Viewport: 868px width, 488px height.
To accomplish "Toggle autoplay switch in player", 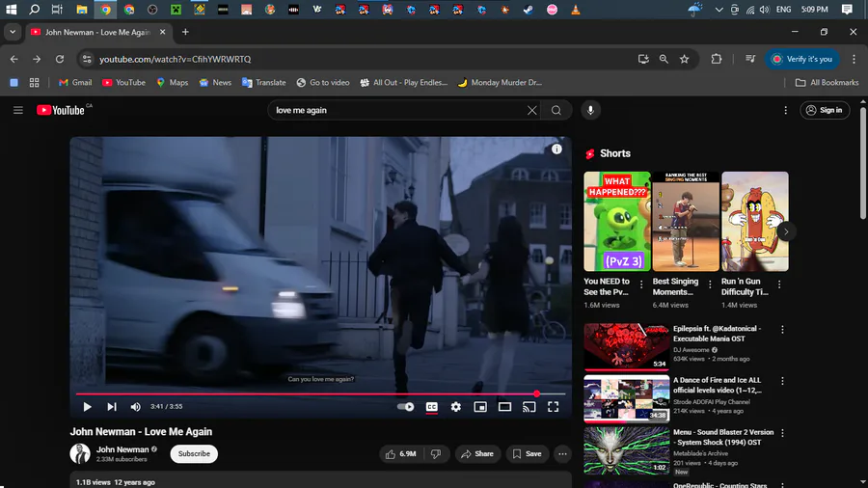I will pos(406,407).
